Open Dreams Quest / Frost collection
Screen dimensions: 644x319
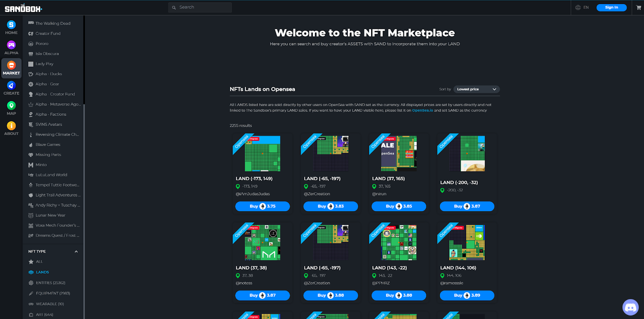pyautogui.click(x=57, y=235)
